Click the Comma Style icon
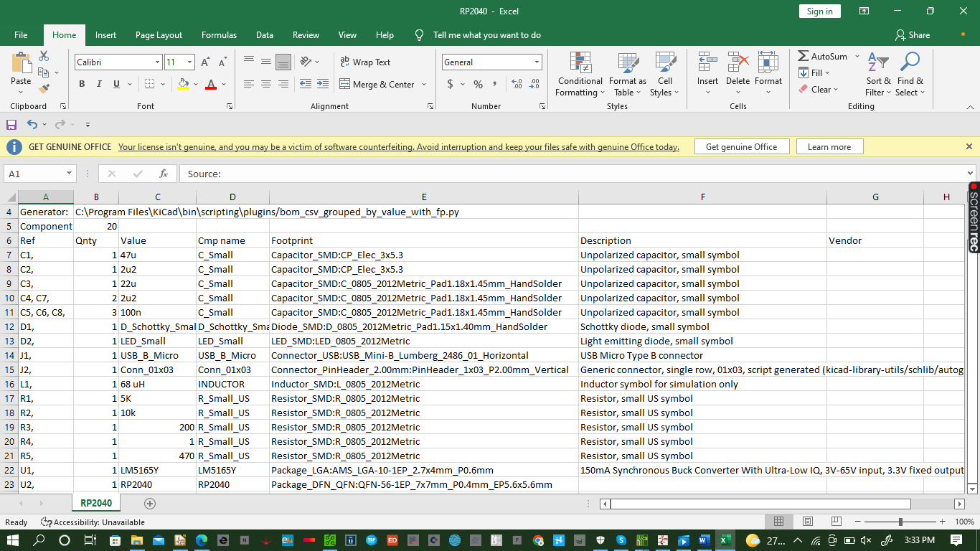Image resolution: width=980 pixels, height=551 pixels. [x=496, y=84]
